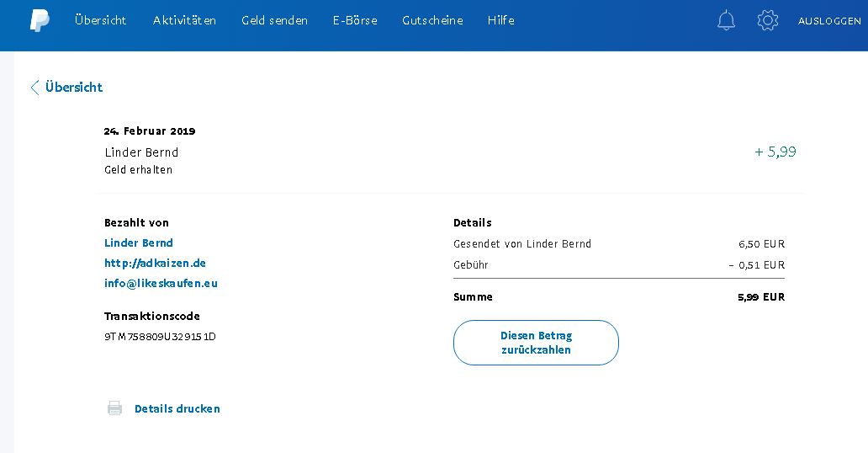Open the Hilfe menu

[500, 20]
